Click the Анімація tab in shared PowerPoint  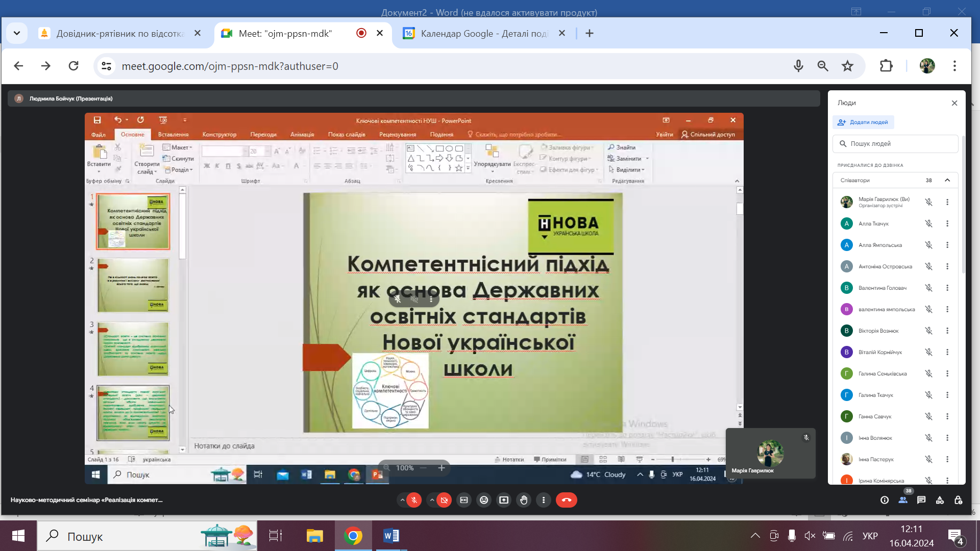pos(302,135)
